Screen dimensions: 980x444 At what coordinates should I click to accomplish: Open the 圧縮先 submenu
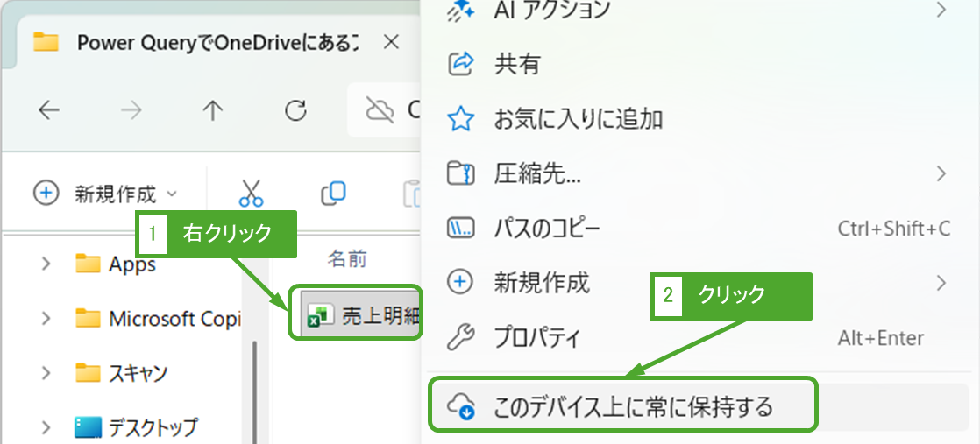click(x=536, y=173)
